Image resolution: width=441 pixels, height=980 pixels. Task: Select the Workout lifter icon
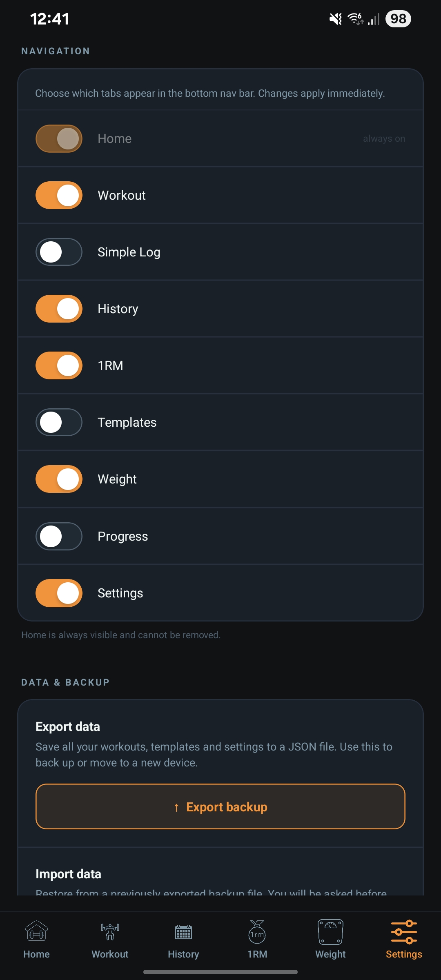(x=110, y=932)
